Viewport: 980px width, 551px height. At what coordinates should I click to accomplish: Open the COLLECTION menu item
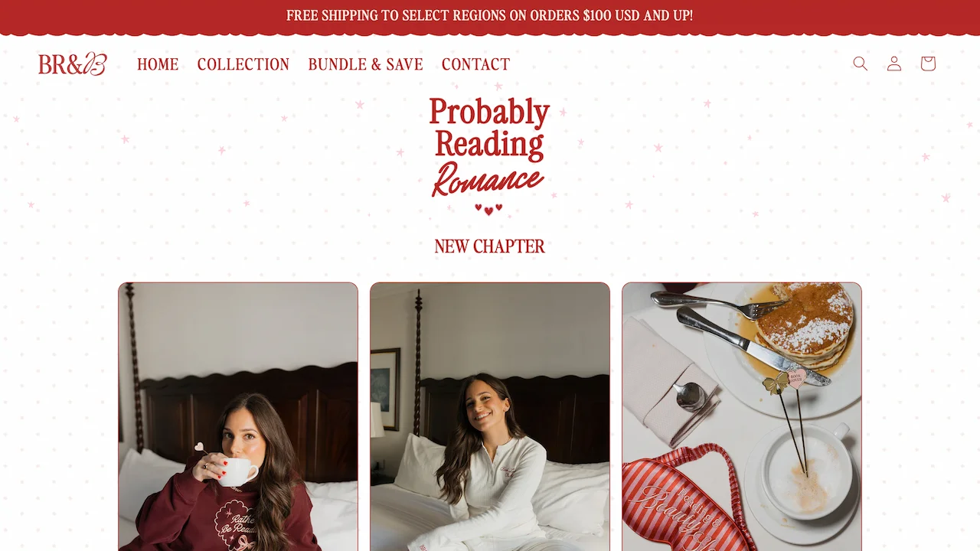click(x=243, y=64)
